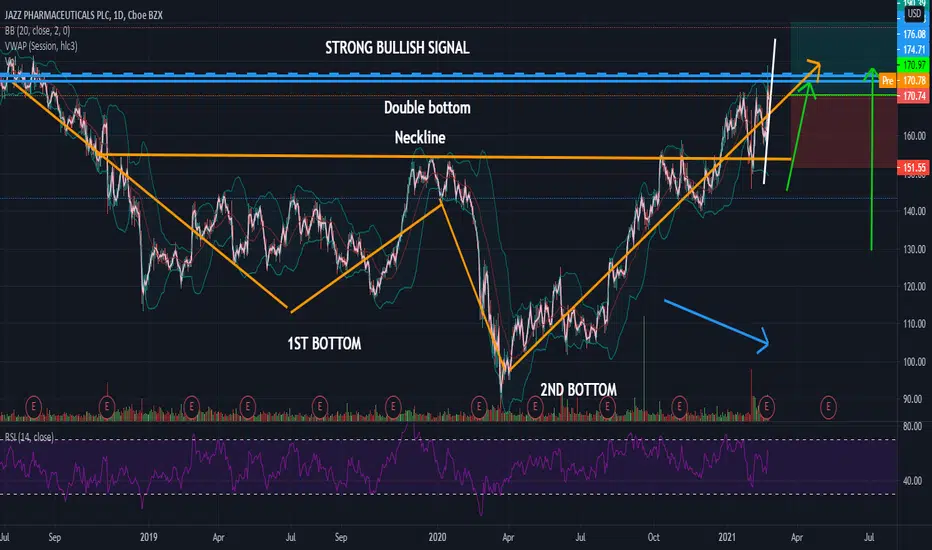Select the JAZZ PHARMACEUTICALS PLC symbol title
Screen dimensions: 932x550
pos(84,15)
